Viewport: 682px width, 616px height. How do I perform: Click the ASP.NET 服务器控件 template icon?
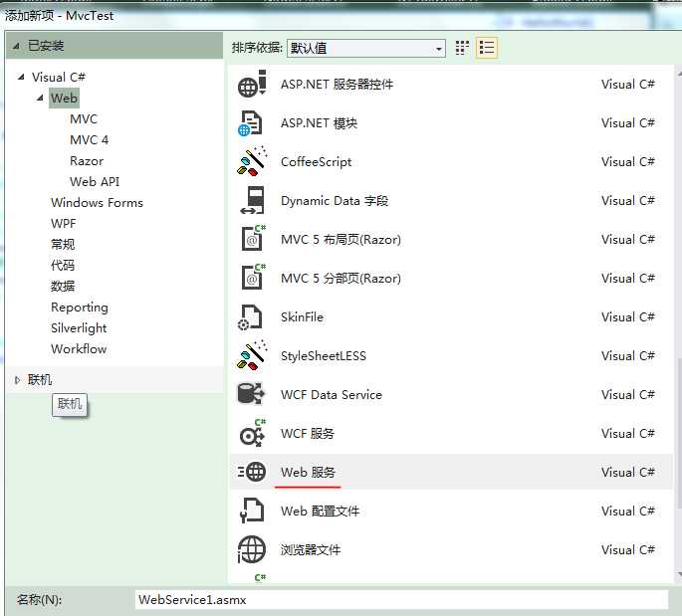point(252,84)
